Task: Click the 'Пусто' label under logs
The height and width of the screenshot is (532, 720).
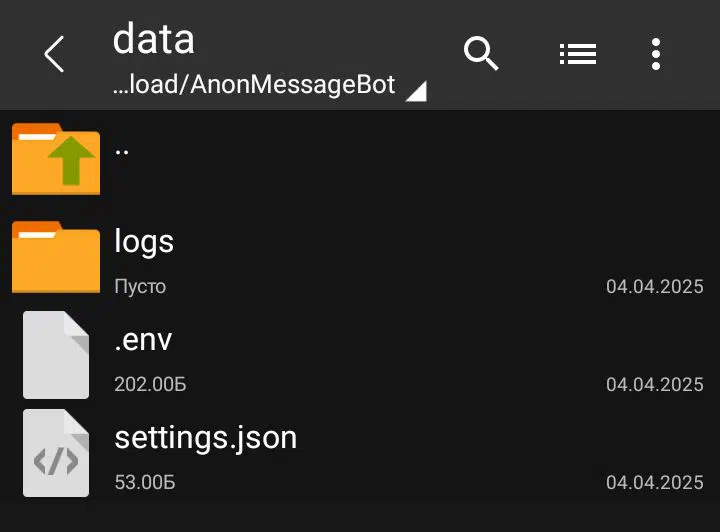Action: coord(140,287)
